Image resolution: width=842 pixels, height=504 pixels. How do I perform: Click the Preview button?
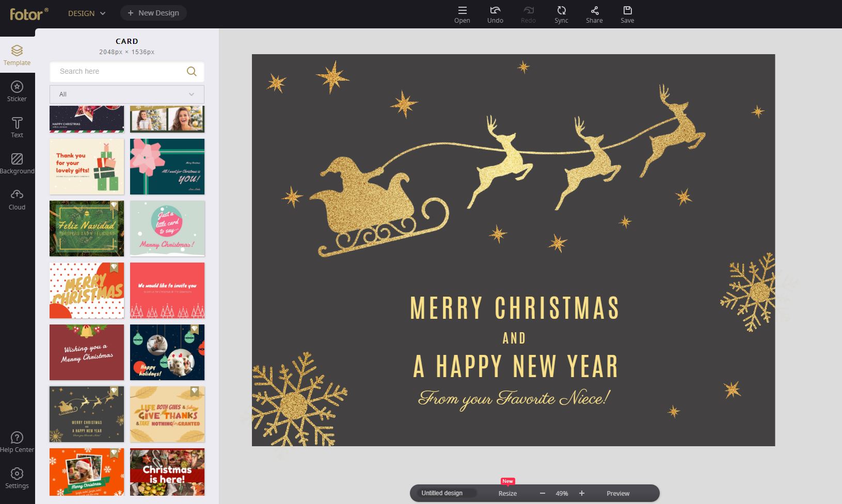pos(618,494)
